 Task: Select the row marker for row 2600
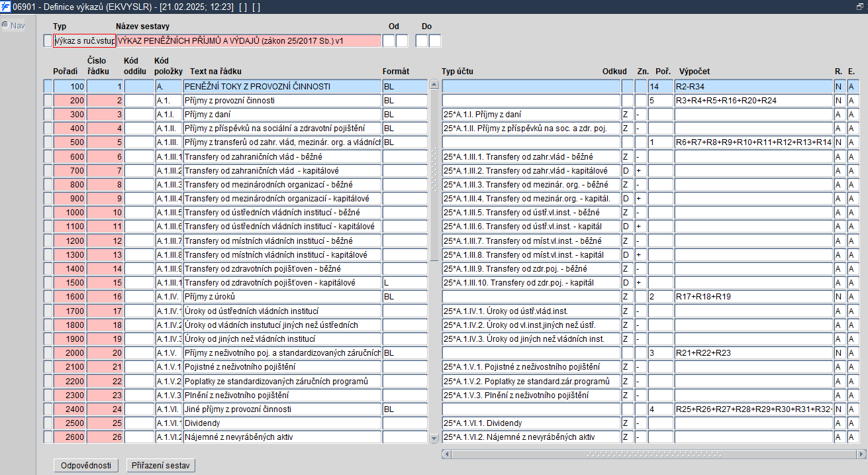click(x=48, y=437)
